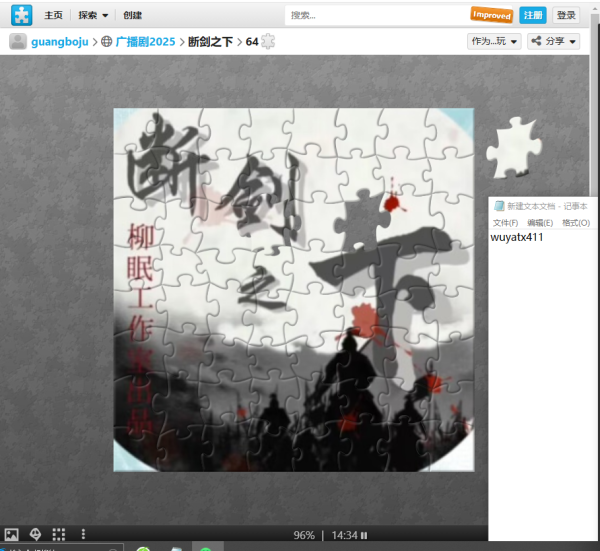Click the orange Improved badge
600x551 pixels.
coord(492,15)
